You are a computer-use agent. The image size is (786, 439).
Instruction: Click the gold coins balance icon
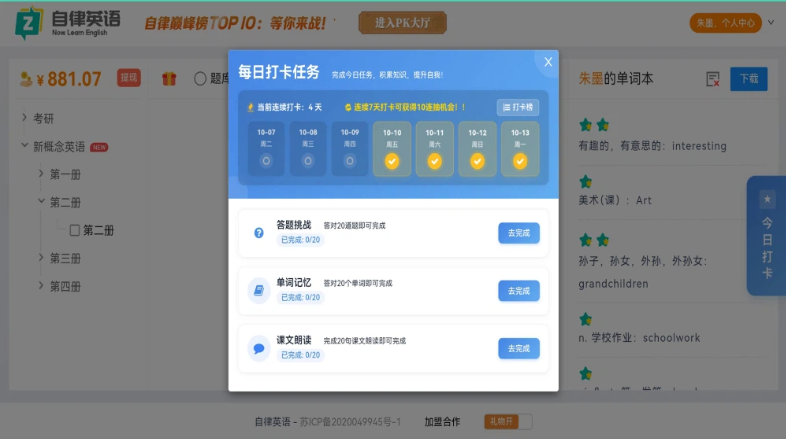click(26, 79)
